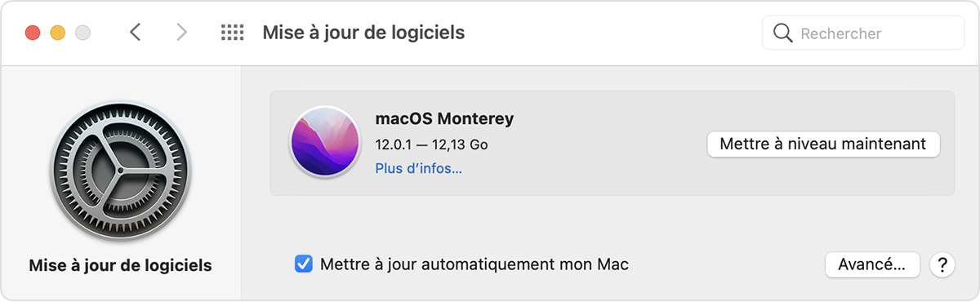Show all preferences via grid icon
Image resolution: width=980 pixels, height=302 pixels.
click(233, 33)
